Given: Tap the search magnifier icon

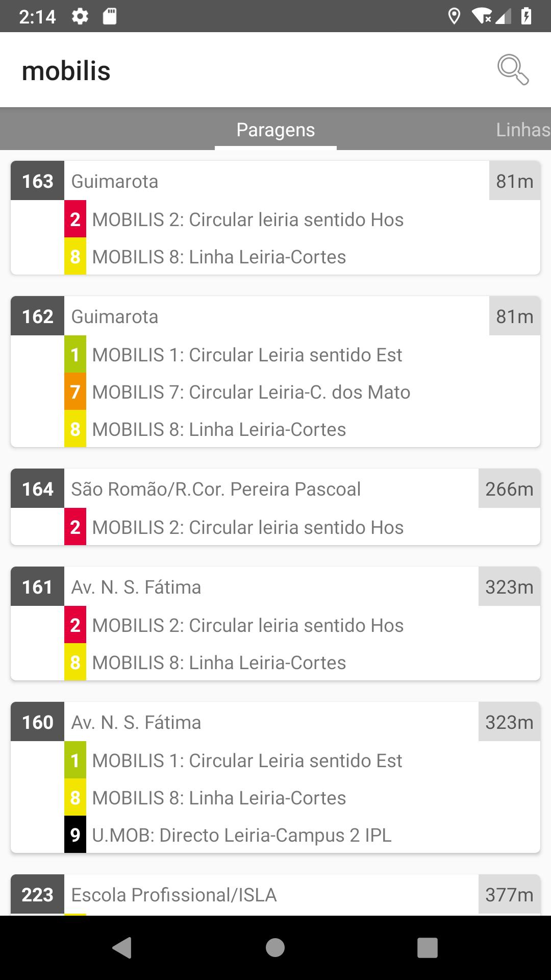Looking at the screenshot, I should click(x=513, y=70).
